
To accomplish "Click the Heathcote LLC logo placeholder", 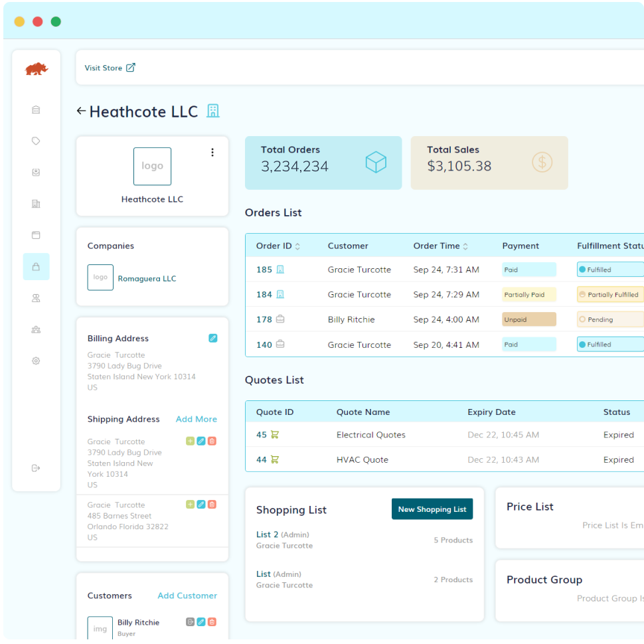I will tap(152, 166).
